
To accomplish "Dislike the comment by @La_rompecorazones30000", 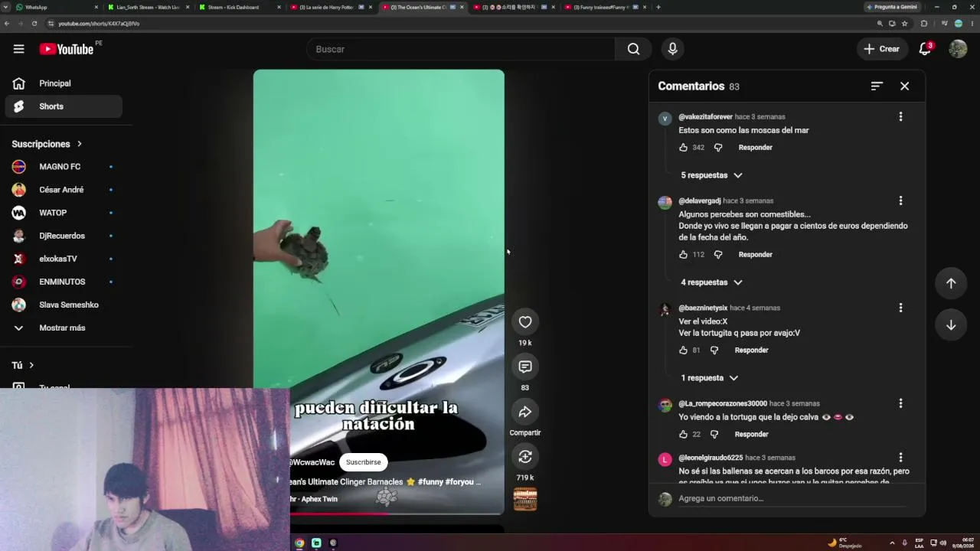I will pyautogui.click(x=714, y=434).
